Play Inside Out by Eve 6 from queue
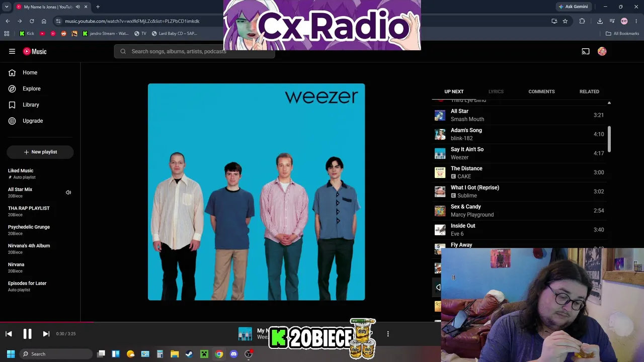The height and width of the screenshot is (362, 644). point(519,230)
